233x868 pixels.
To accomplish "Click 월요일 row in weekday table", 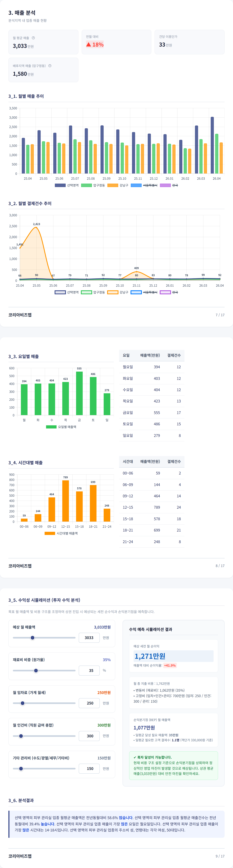I will 152,367.
